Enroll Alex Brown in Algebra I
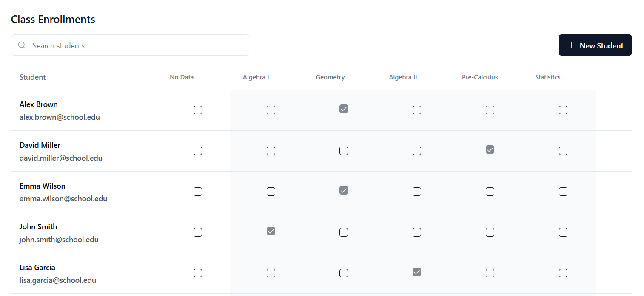The height and width of the screenshot is (296, 644). [x=271, y=110]
